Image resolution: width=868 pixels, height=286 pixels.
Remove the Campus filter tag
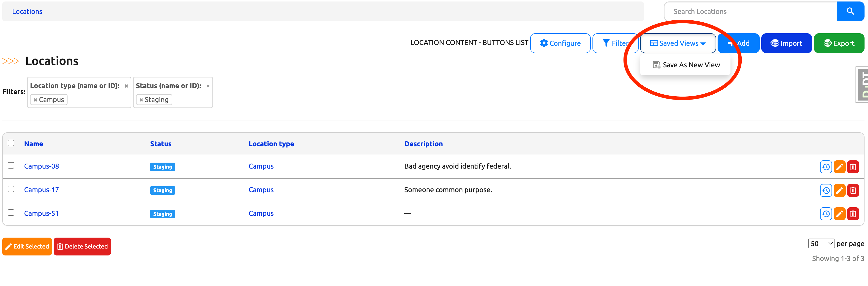click(35, 100)
